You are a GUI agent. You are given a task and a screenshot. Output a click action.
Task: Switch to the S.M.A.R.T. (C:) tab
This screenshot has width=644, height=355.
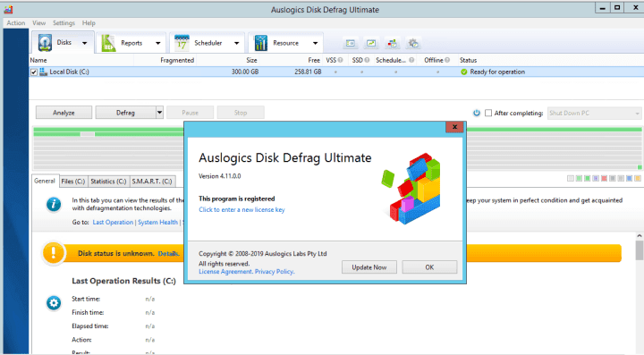pos(152,181)
